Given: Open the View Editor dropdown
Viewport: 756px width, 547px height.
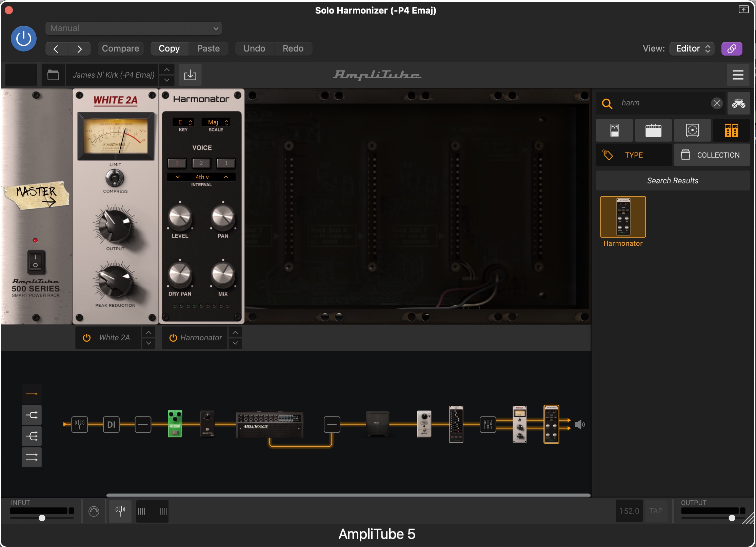Looking at the screenshot, I should click(x=692, y=49).
